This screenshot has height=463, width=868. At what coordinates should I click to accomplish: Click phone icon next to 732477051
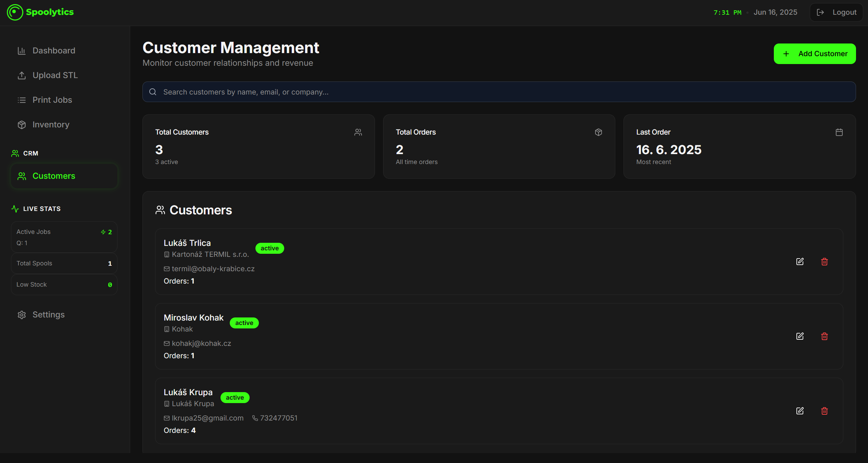255,418
